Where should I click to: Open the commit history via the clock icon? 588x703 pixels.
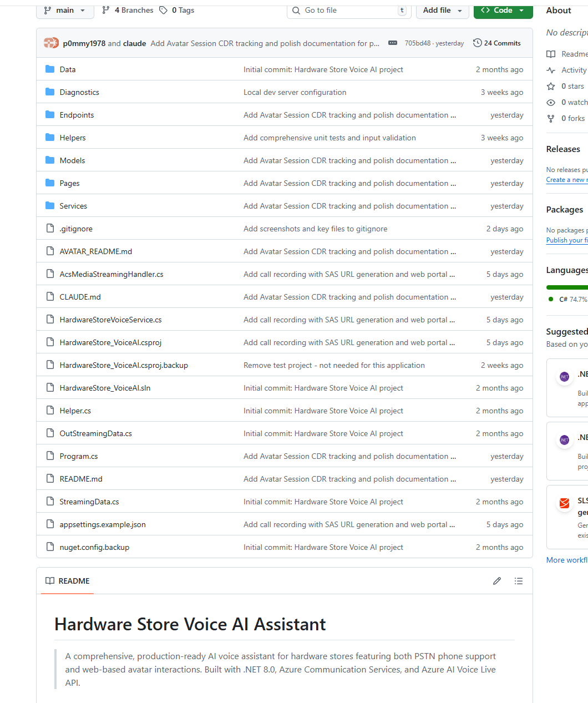tap(477, 43)
